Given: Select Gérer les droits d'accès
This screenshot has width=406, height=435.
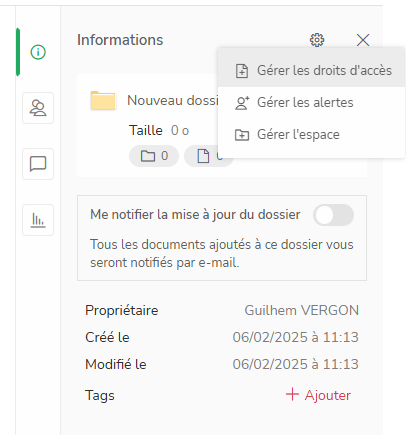Looking at the screenshot, I should pos(312,71).
